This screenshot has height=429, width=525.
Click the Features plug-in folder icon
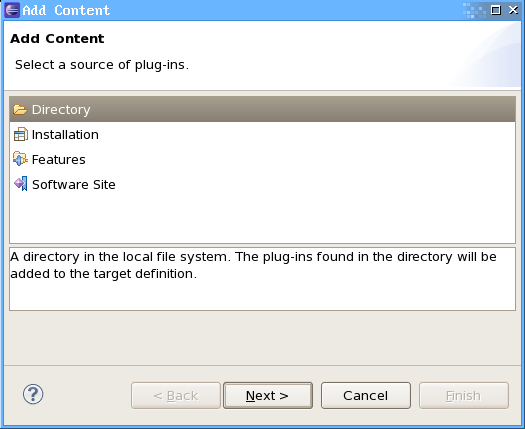(x=20, y=159)
